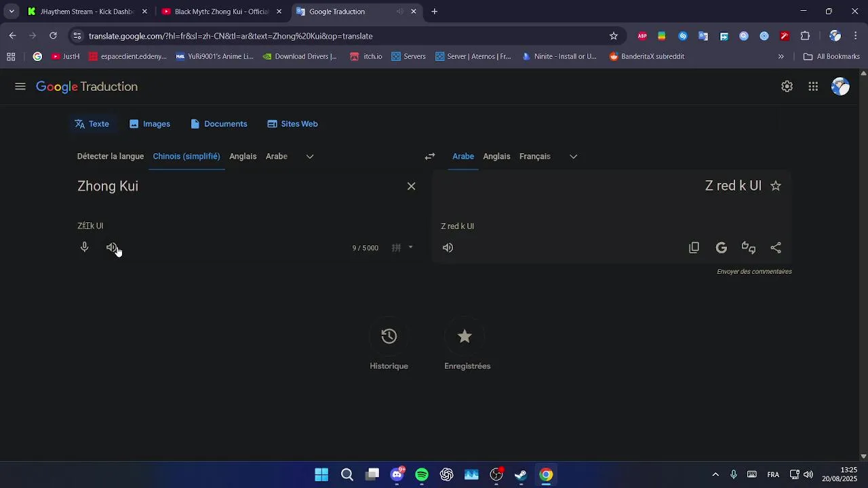The image size is (868, 488).
Task: Click the Google Traduction logo
Action: (x=87, y=87)
